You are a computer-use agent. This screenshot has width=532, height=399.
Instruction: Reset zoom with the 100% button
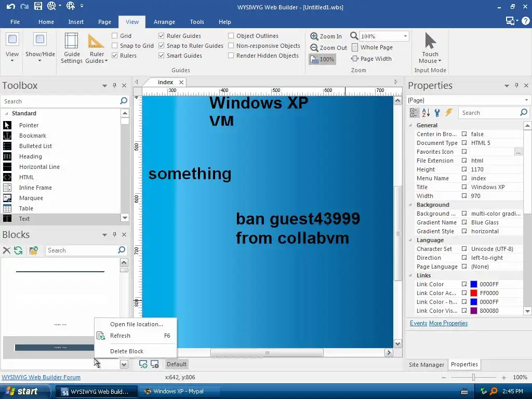pyautogui.click(x=322, y=59)
